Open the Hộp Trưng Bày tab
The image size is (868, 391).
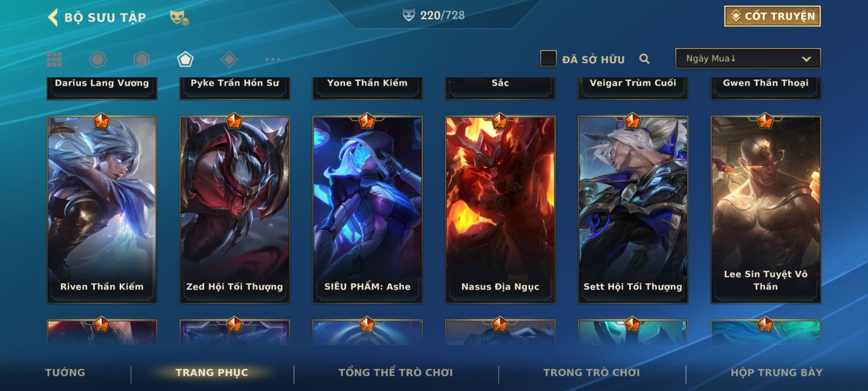pyautogui.click(x=776, y=373)
